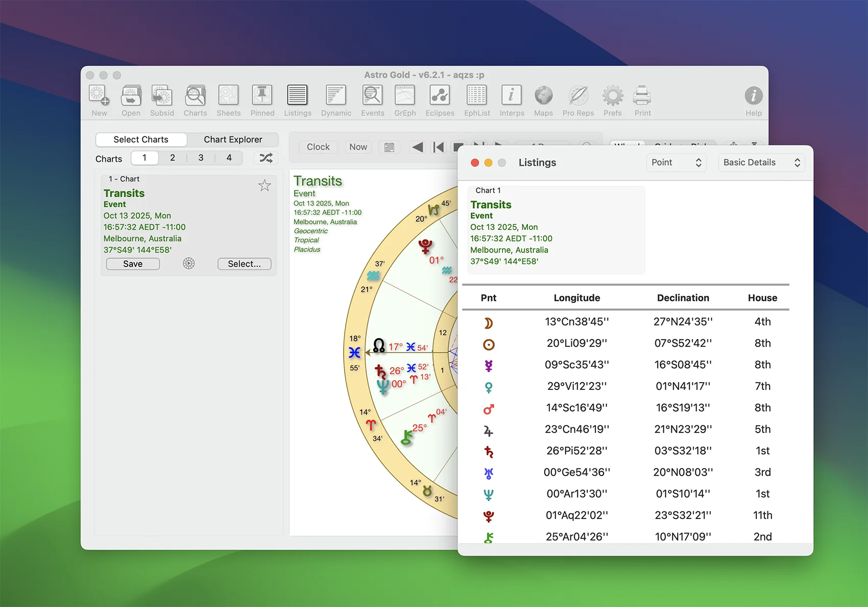Click the GrEph graphic ephemeris icon
Image resolution: width=868 pixels, height=607 pixels.
405,101
